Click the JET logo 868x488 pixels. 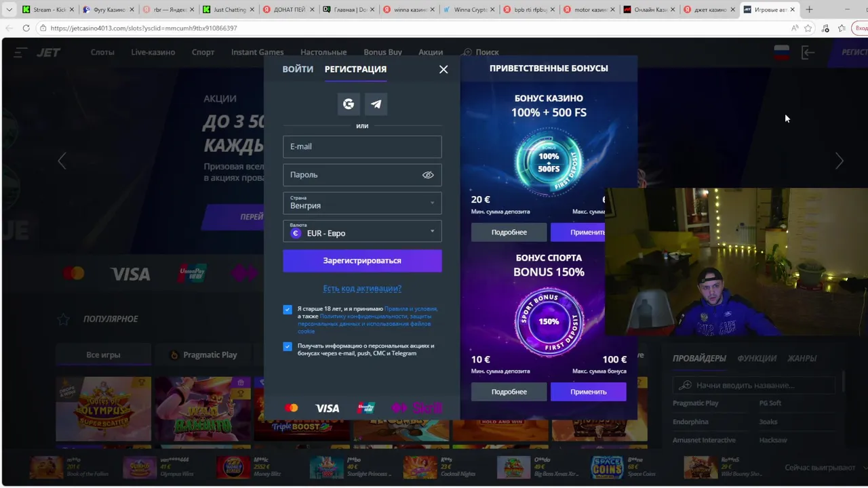click(x=50, y=52)
